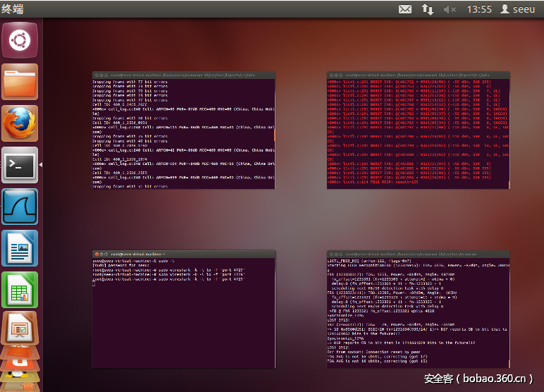Select terminal window with red burst output
The height and width of the screenshot is (392, 544).
tap(418, 130)
